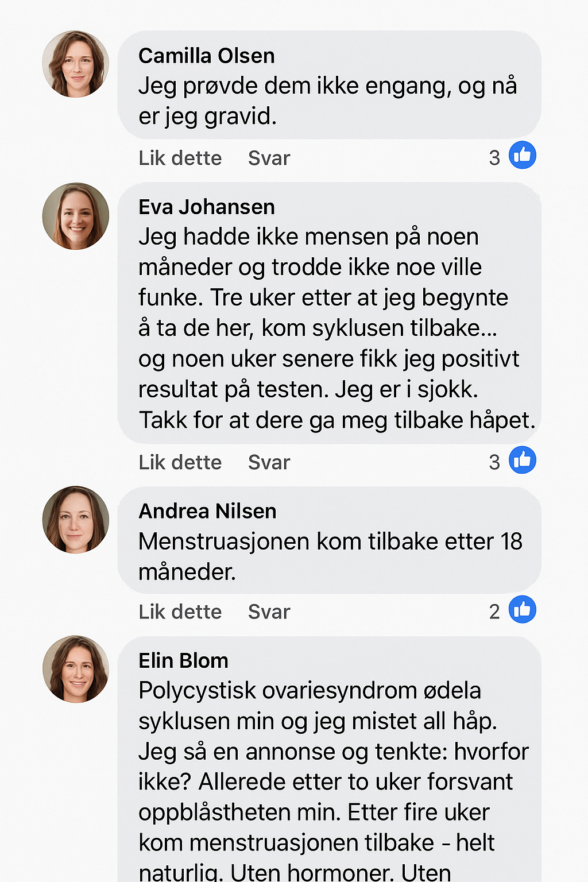Screen dimensions: 588x882
Task: Like Eva Johansen's comment via 'Lik dette'
Action: pyautogui.click(x=180, y=462)
